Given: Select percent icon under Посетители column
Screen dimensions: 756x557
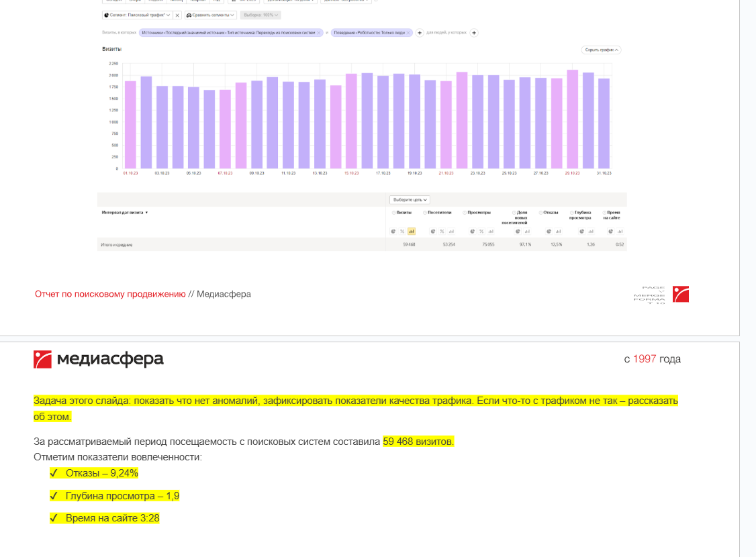Looking at the screenshot, I should coord(442,232).
